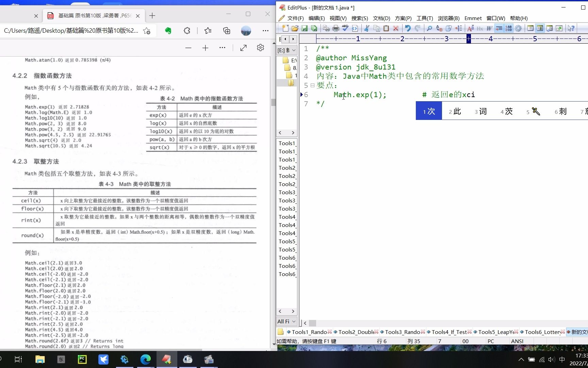Screen dimensions: 588x368
Task: Select IME candidate 6 刺
Action: point(561,111)
